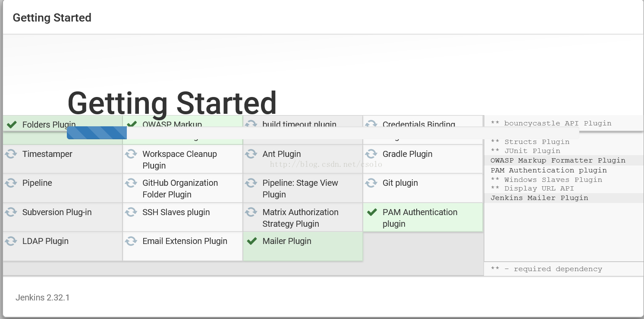Click the sync icon next to Email Extension Plugin

tap(131, 241)
